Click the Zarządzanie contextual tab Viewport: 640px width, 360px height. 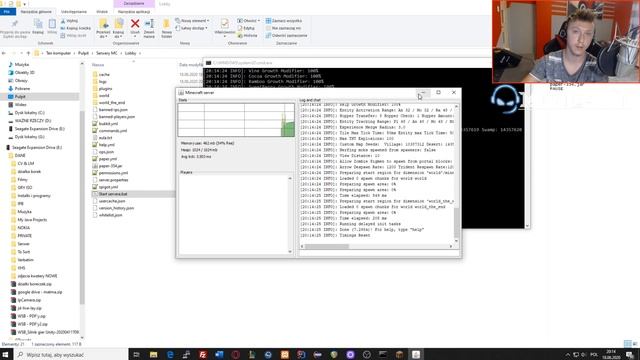pos(134,4)
